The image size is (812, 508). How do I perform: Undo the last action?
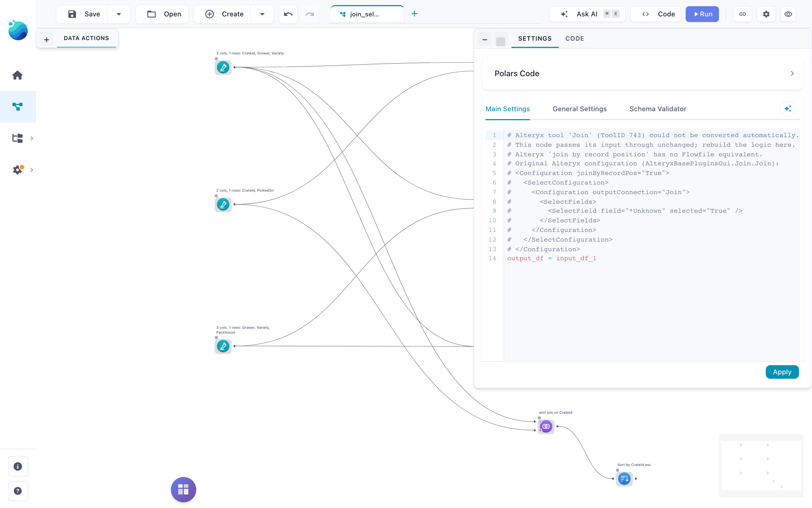coord(288,14)
